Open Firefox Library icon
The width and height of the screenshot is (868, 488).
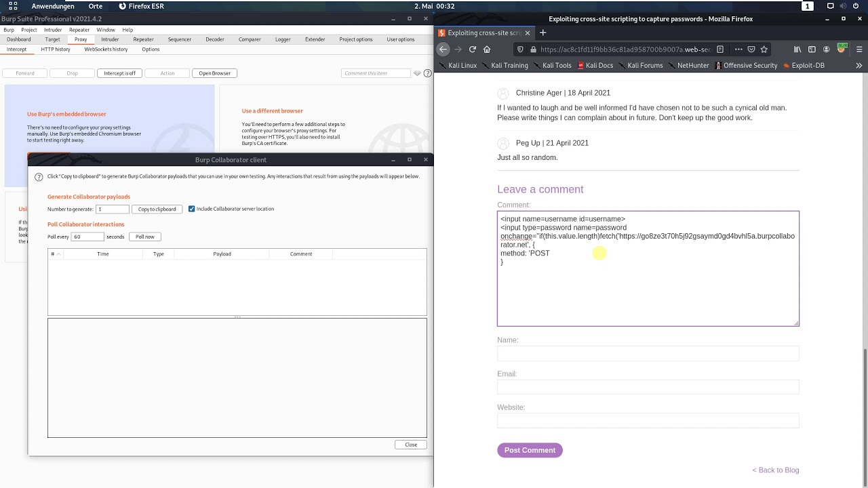797,49
